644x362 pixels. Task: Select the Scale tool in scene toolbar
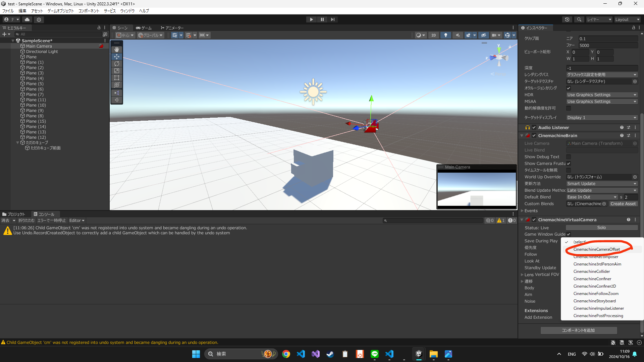coord(117,71)
